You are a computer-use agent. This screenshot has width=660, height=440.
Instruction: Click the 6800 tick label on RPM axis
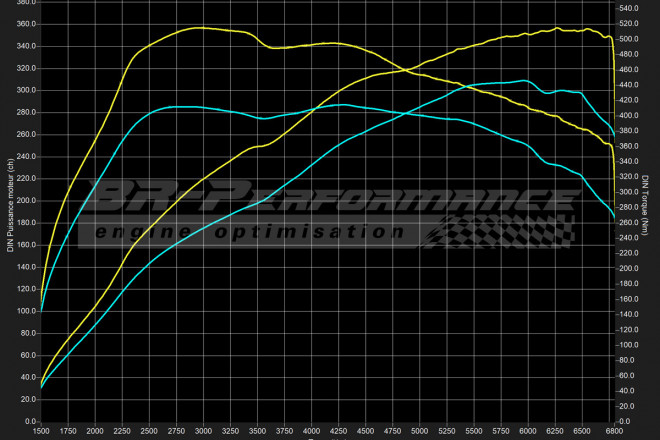[616, 430]
